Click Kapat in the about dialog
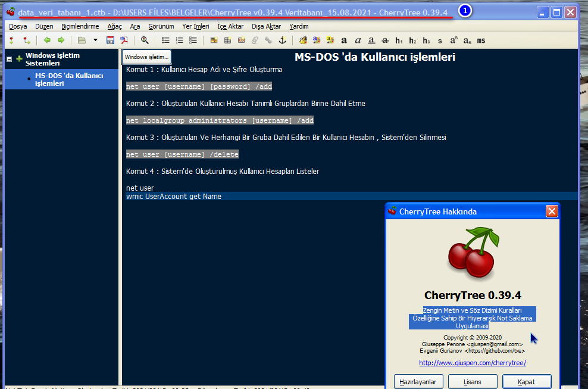Screen dimensions: 588x389 (527, 381)
